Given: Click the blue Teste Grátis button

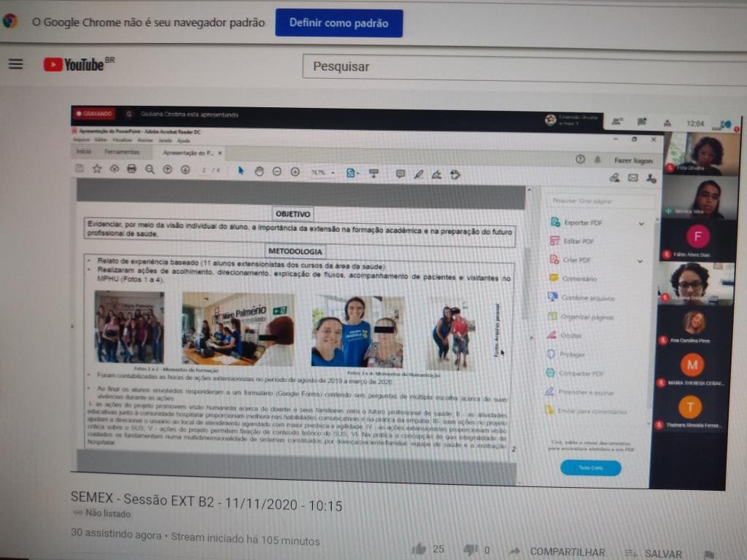Looking at the screenshot, I should 590,468.
